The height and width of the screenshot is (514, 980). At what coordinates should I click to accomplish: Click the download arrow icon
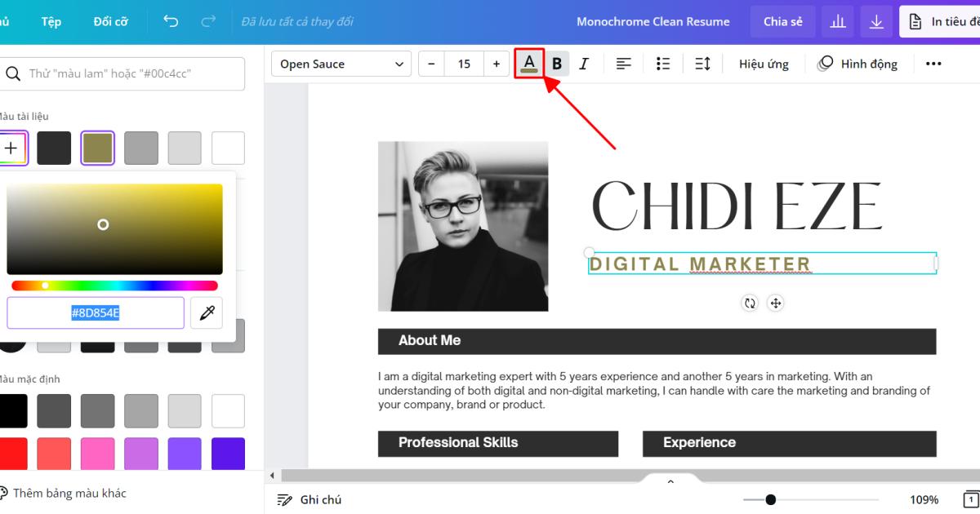(x=876, y=22)
